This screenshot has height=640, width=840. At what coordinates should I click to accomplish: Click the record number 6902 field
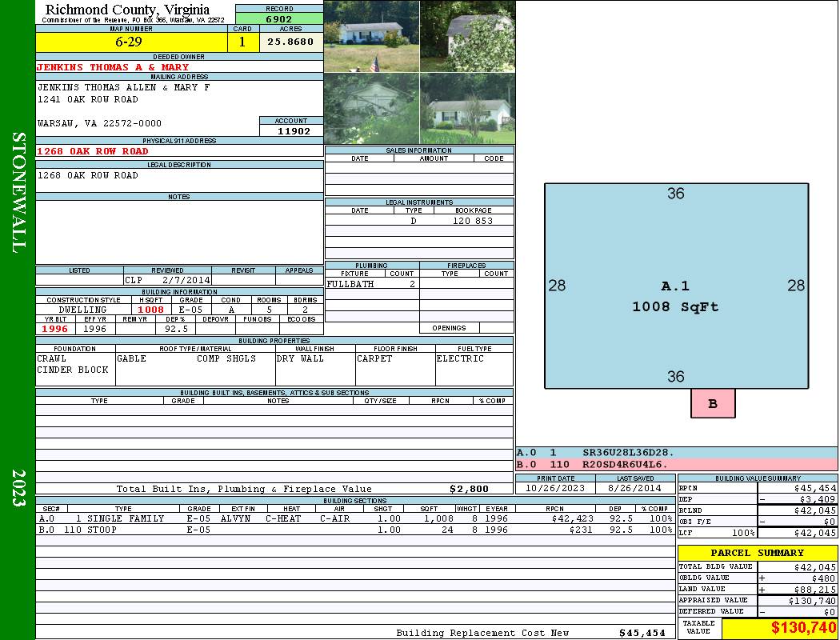(279, 18)
